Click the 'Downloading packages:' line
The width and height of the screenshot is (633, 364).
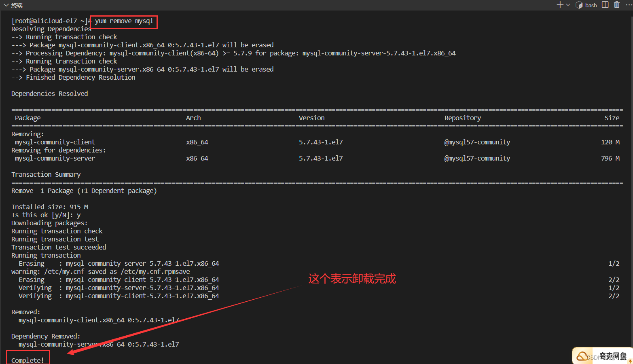coord(49,223)
